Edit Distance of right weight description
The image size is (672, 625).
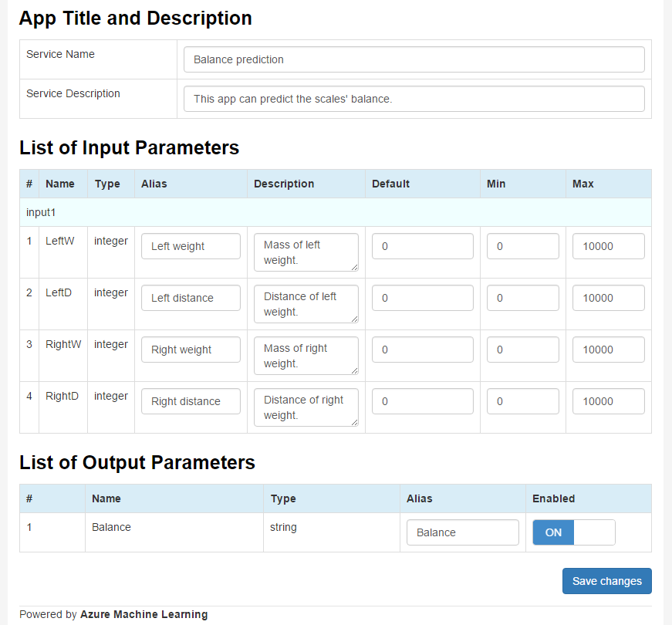click(x=306, y=407)
